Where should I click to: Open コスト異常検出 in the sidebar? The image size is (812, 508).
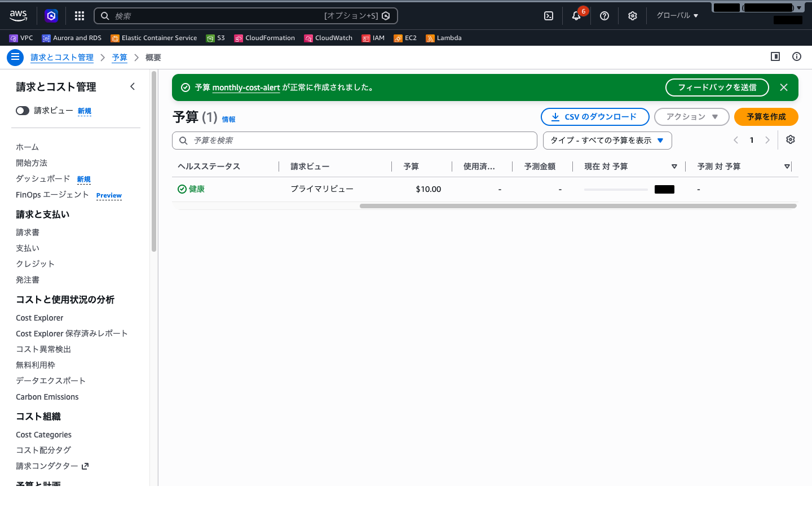(43, 349)
